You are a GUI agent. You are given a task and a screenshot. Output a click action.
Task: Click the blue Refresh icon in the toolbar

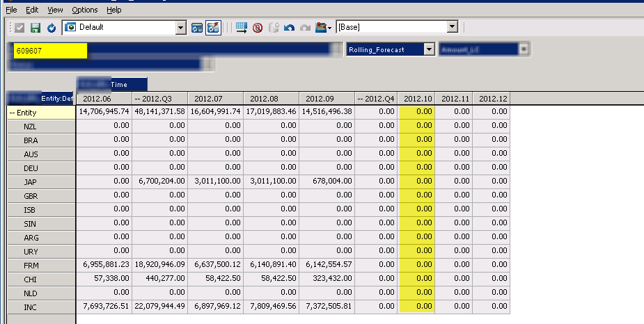tap(52, 28)
